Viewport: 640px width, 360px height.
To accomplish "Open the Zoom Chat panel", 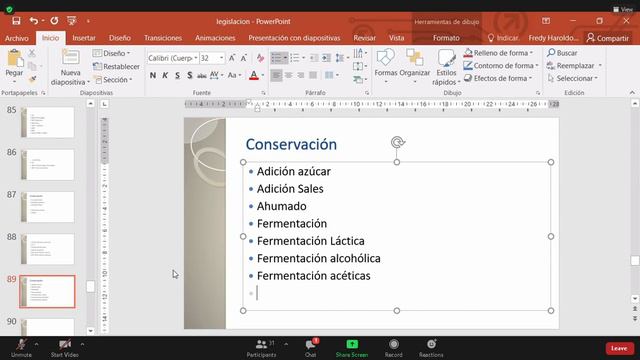I will 311,348.
